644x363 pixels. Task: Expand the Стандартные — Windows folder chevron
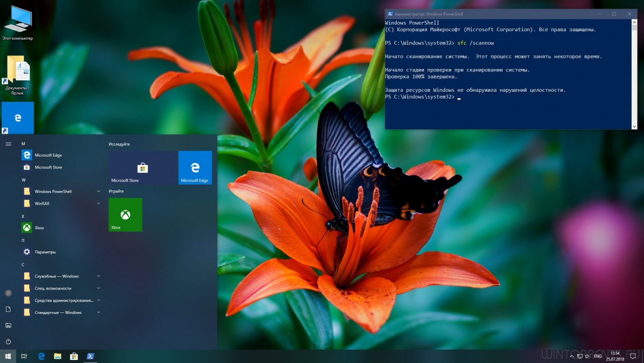99,312
